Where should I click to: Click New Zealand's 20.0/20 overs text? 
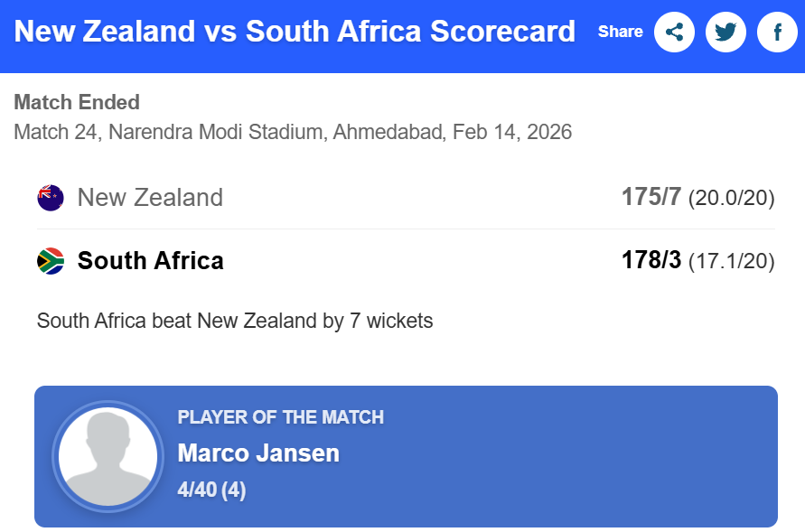[x=731, y=199]
